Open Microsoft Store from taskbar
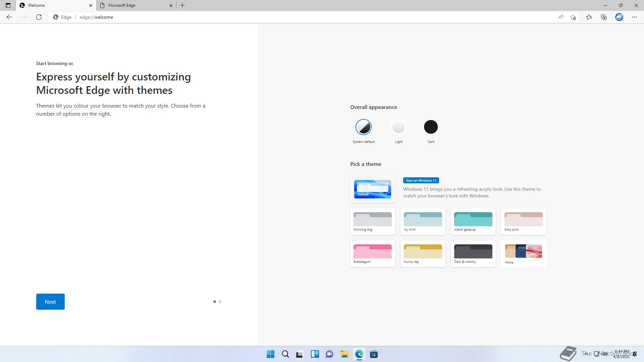The image size is (644, 362). (374, 354)
